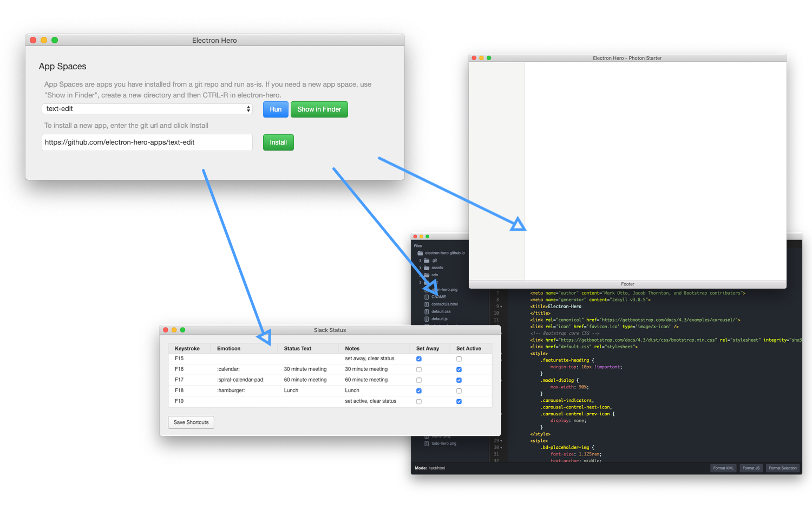Click the todo-hero.png file icon
This screenshot has height=508, width=812.
coord(427,444)
